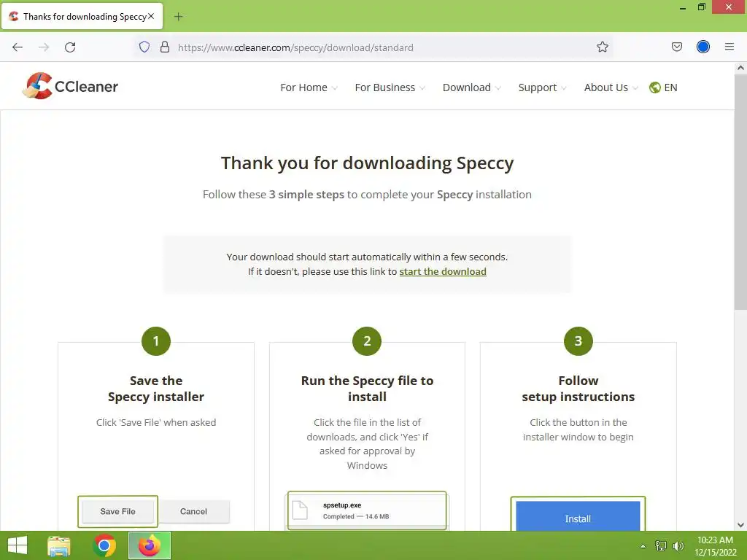Click the 'Thank you for downloading Speccy' heading
The image size is (747, 560).
pos(368,163)
